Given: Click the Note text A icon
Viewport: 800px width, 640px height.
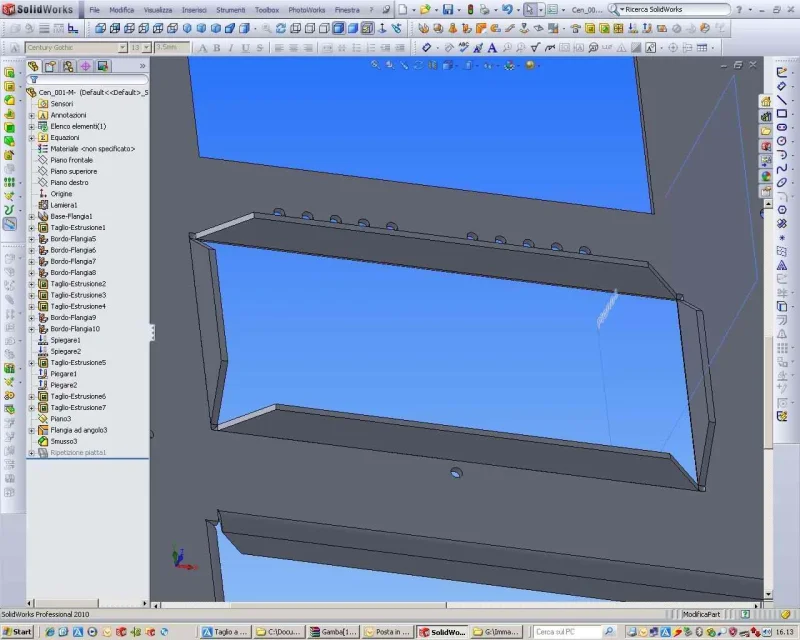Looking at the screenshot, I should pyautogui.click(x=492, y=48).
